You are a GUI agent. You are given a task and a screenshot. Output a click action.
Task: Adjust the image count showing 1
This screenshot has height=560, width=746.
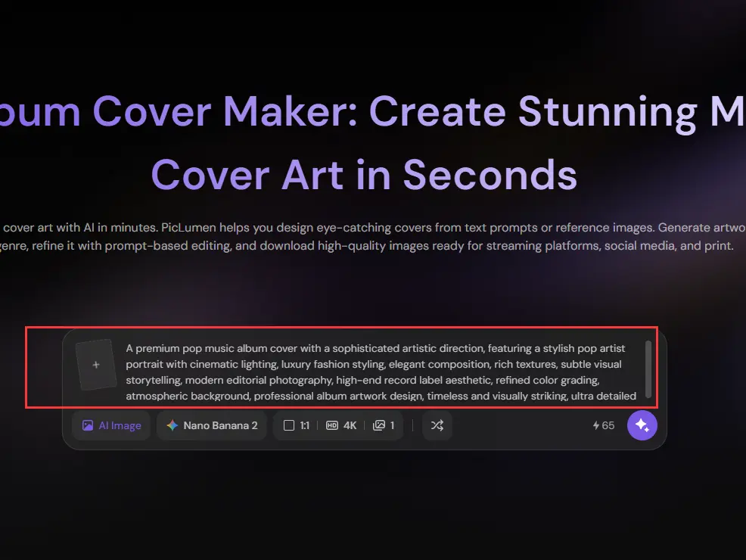pos(384,425)
